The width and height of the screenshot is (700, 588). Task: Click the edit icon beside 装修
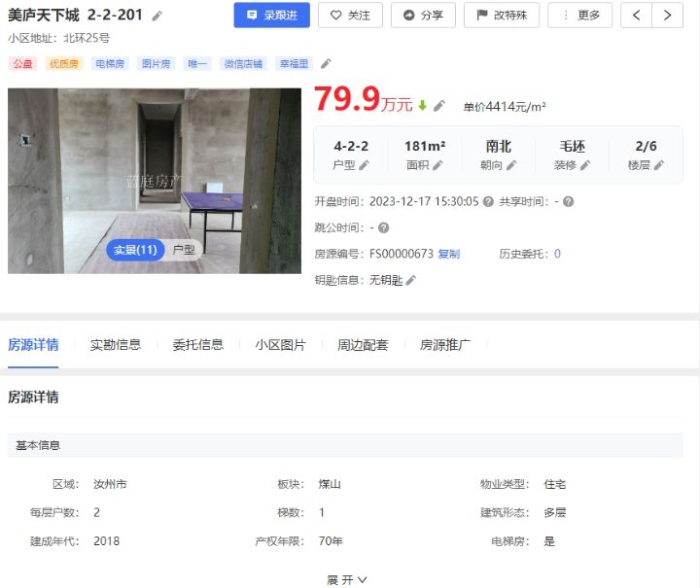(584, 165)
